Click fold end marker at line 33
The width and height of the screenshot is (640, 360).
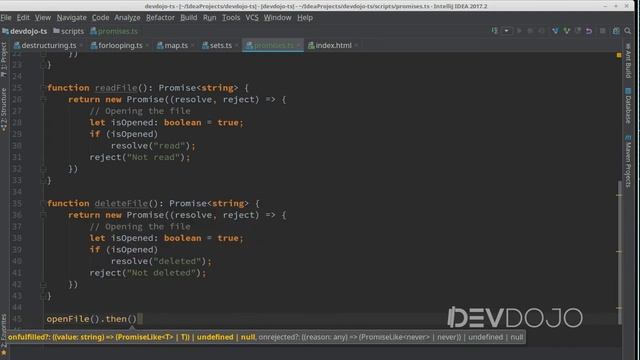(43, 180)
